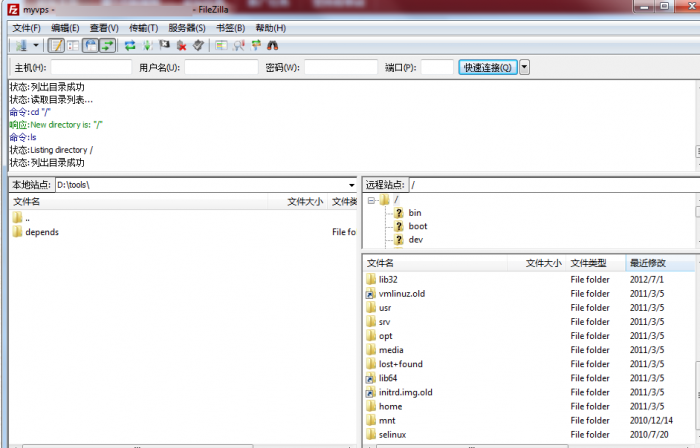The height and width of the screenshot is (448, 700).
Task: Click the 2010/12/14 date of mnt
Action: click(x=651, y=420)
